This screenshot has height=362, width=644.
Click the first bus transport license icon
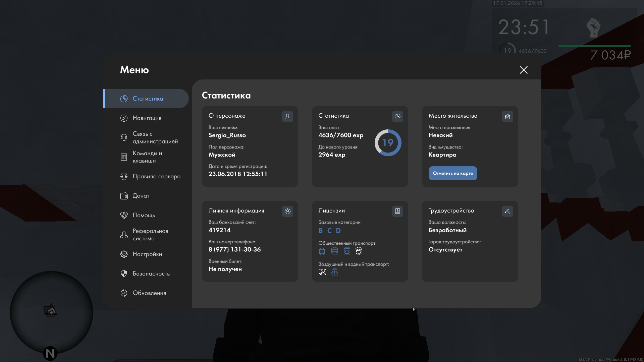click(322, 251)
